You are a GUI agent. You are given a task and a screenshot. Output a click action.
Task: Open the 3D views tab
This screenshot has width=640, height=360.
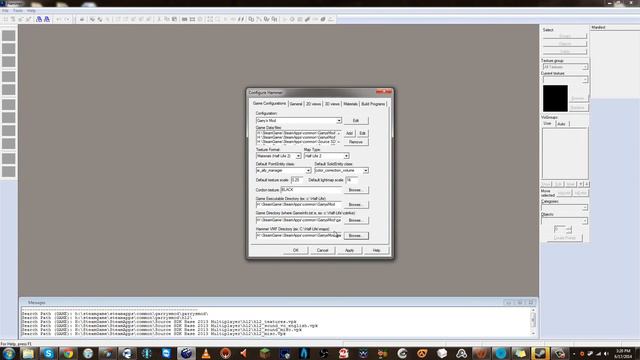tap(332, 104)
